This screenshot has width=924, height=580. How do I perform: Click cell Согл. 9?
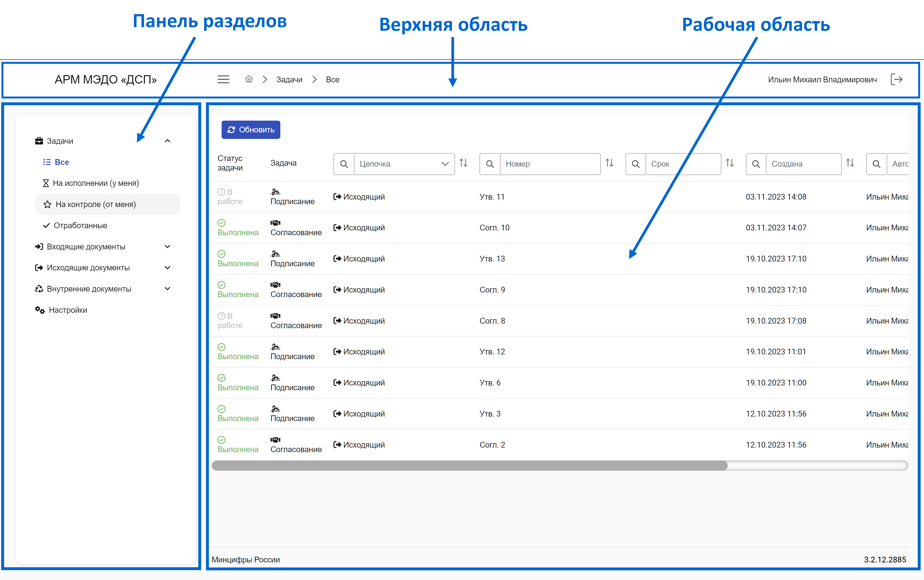(x=492, y=290)
